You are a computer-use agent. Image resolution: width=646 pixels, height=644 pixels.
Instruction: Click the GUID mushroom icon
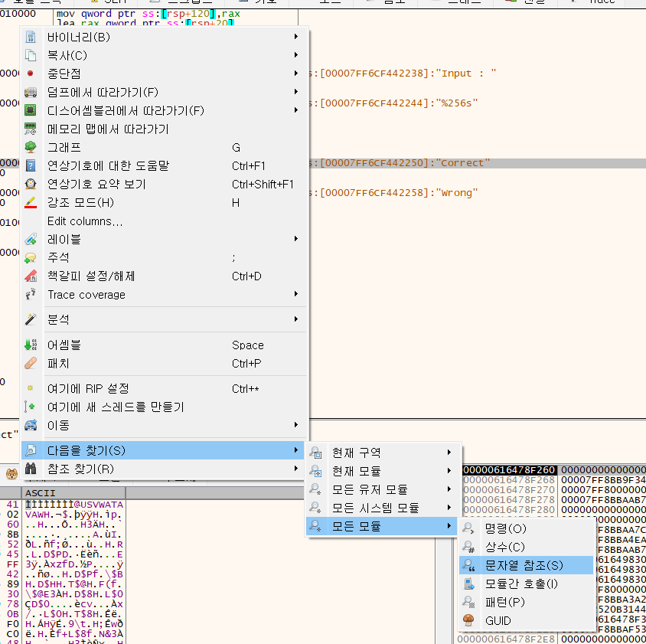pyautogui.click(x=468, y=620)
